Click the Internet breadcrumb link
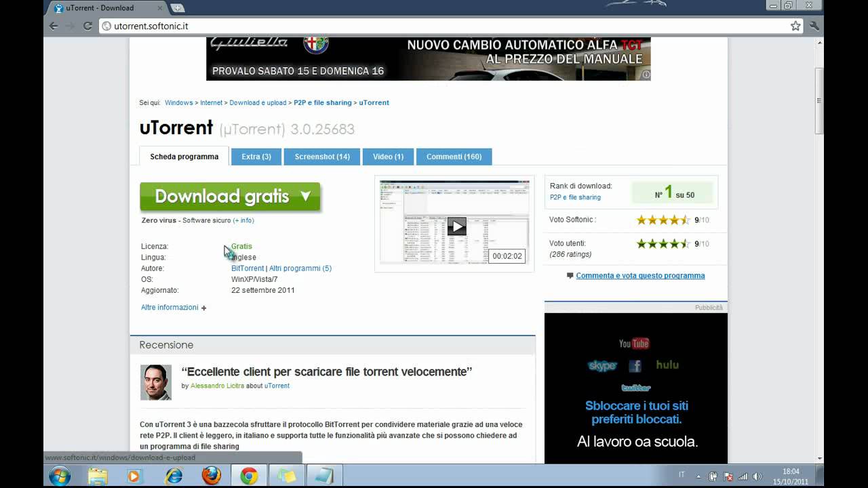 coord(211,103)
